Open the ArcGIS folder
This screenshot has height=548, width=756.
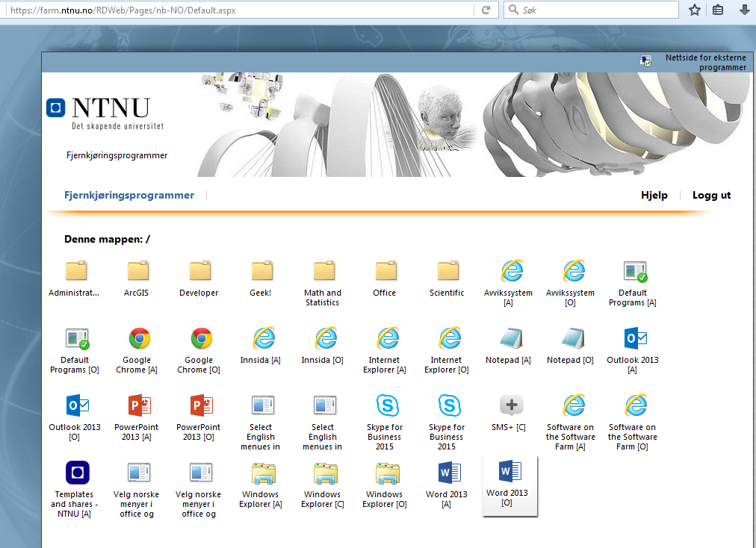point(137,278)
